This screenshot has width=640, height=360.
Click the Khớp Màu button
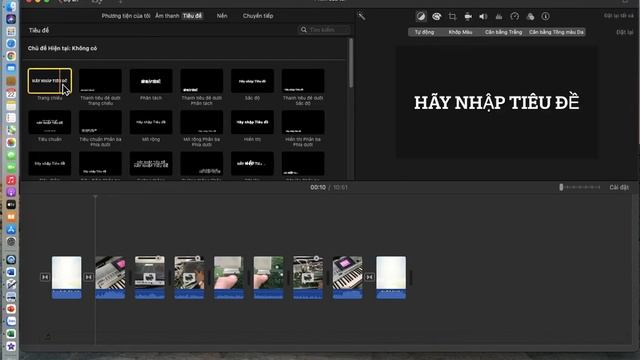[x=460, y=32]
